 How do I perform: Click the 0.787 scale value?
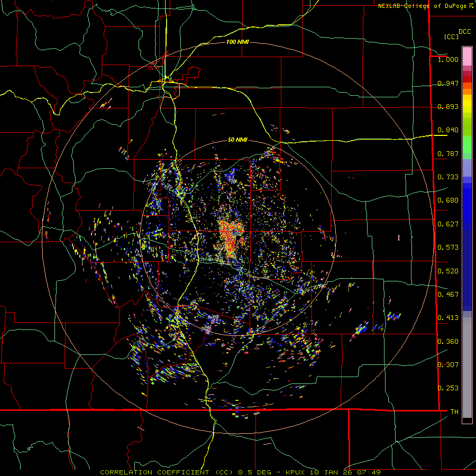[x=448, y=153]
